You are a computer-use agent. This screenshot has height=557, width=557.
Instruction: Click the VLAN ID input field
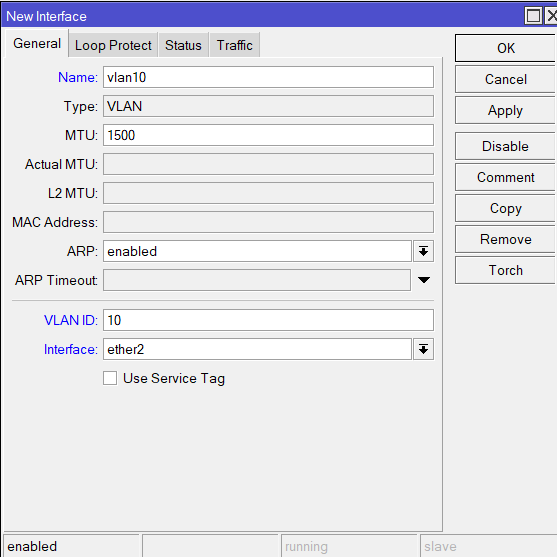point(268,320)
